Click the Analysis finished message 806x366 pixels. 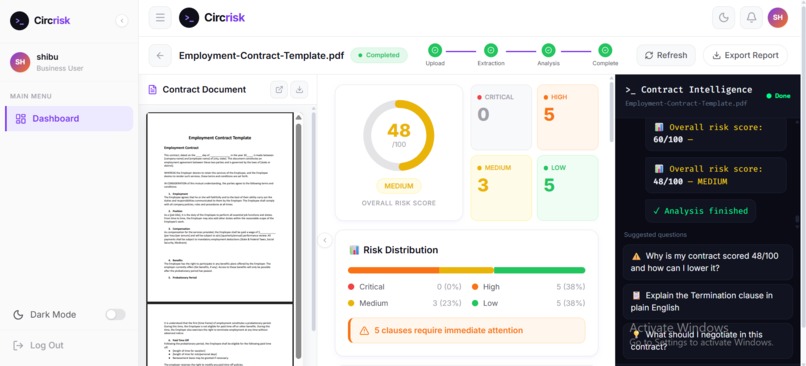click(701, 211)
